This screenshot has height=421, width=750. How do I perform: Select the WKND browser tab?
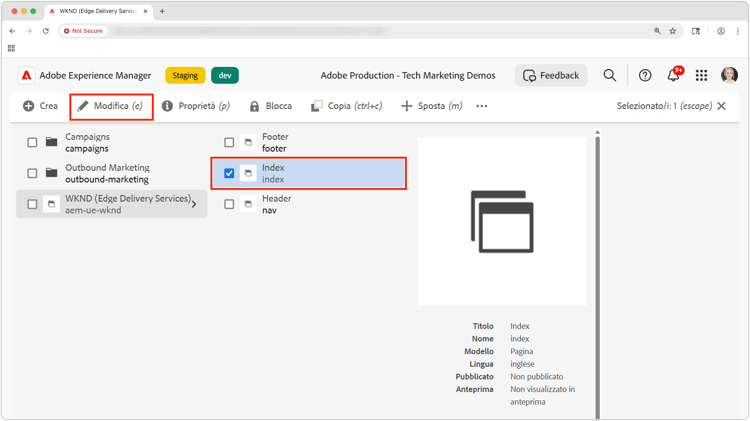[x=99, y=11]
